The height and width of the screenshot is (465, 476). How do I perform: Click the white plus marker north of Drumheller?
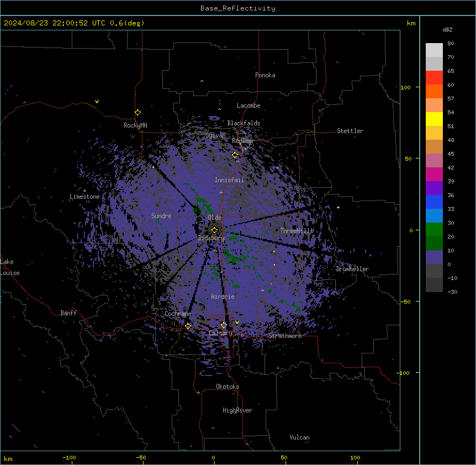[338, 207]
